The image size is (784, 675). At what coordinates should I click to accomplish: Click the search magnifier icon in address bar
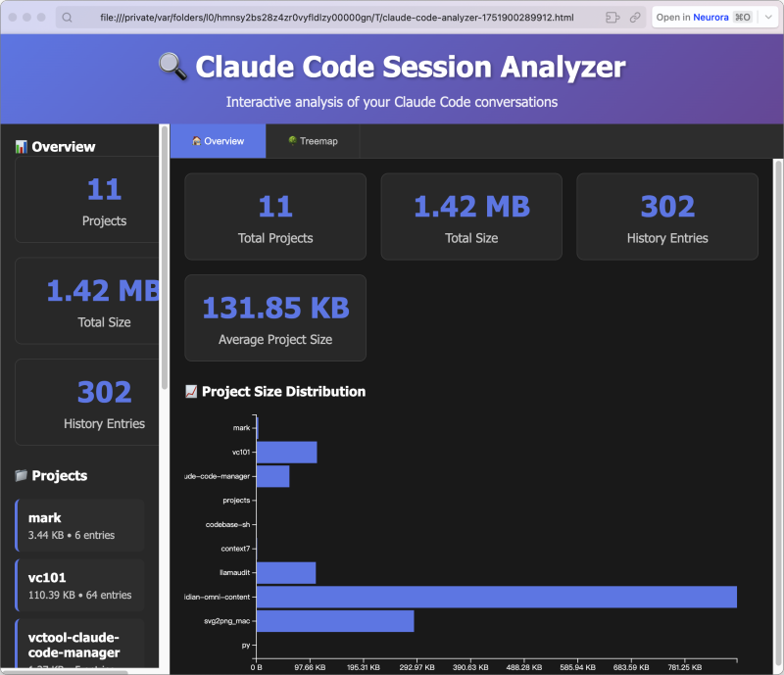point(67,18)
